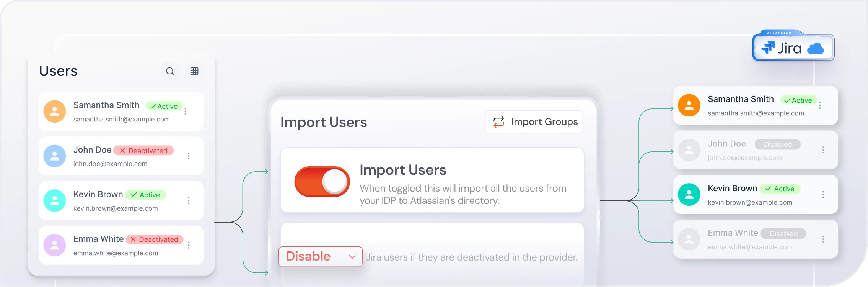Viewport: 868px width, 287px height.
Task: Open more options for Emma White Deactivated row
Action: (x=189, y=245)
